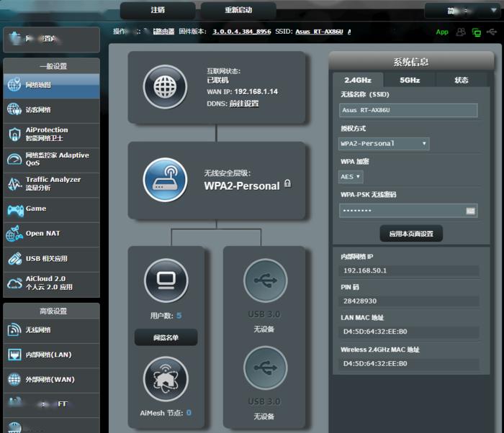
Task: Click the Internet globe icon
Action: [165, 87]
